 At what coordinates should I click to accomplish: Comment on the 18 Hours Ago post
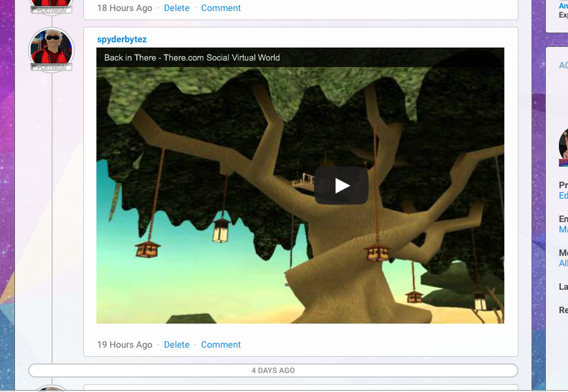tap(221, 8)
